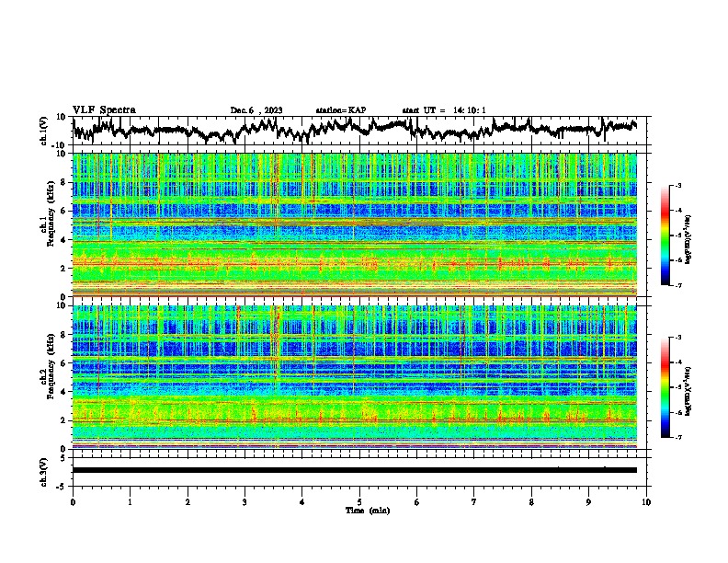Click the ch.3(V) axis label
Image resolution: width=728 pixels, height=563 pixels.
tap(44, 473)
